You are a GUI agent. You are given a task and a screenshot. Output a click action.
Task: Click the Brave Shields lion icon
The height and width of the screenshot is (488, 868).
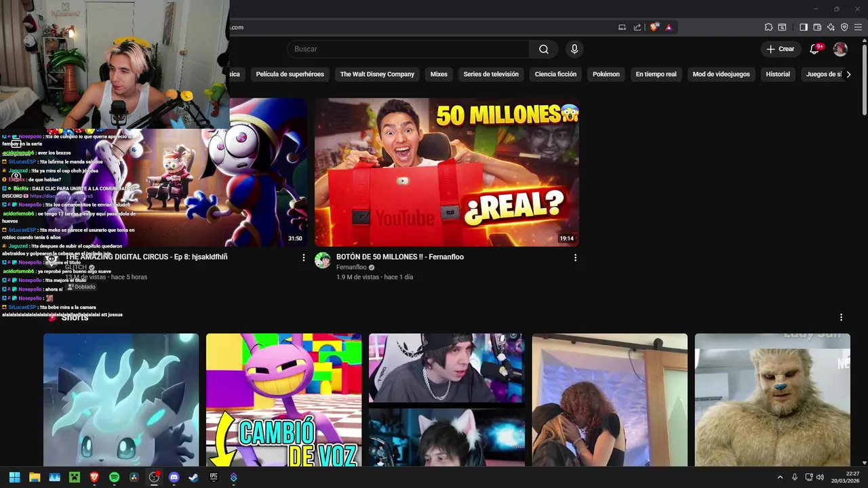pos(654,27)
